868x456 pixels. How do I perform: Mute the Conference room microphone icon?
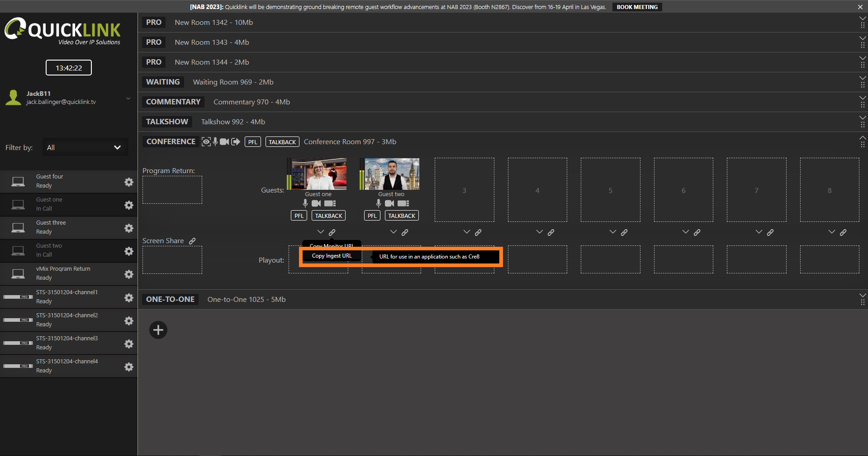(x=215, y=142)
